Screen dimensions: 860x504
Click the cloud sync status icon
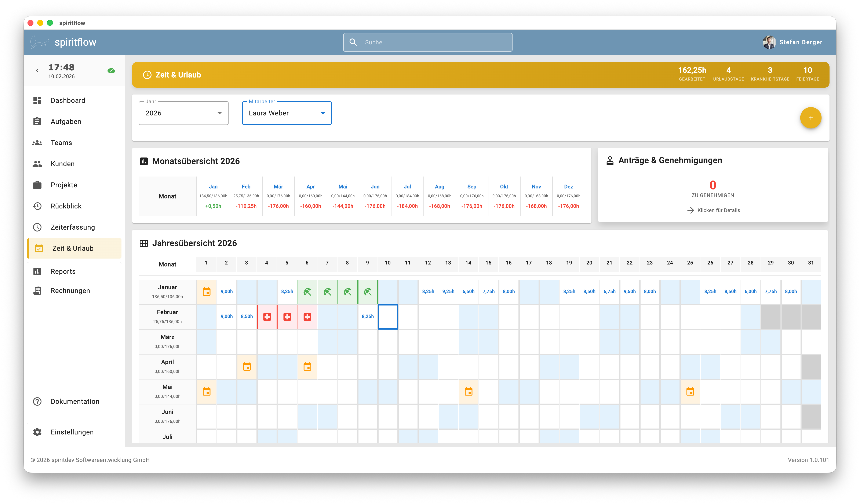(x=111, y=71)
